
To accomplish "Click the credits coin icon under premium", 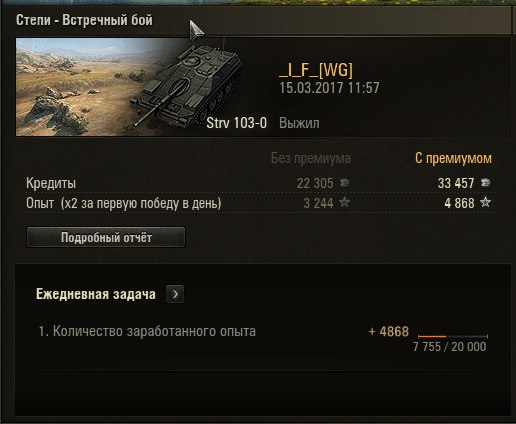I will click(x=485, y=183).
